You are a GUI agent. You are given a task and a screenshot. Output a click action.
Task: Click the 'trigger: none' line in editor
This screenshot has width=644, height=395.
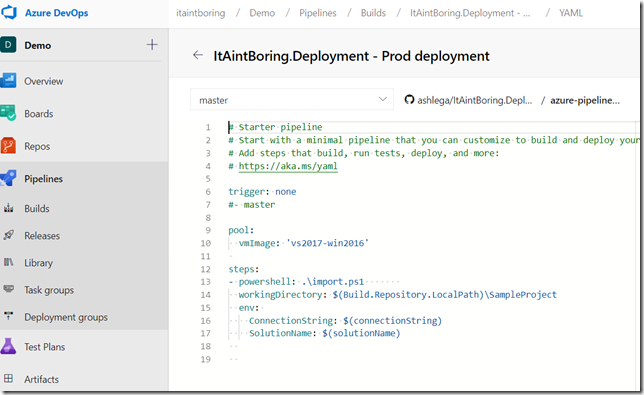[262, 191]
